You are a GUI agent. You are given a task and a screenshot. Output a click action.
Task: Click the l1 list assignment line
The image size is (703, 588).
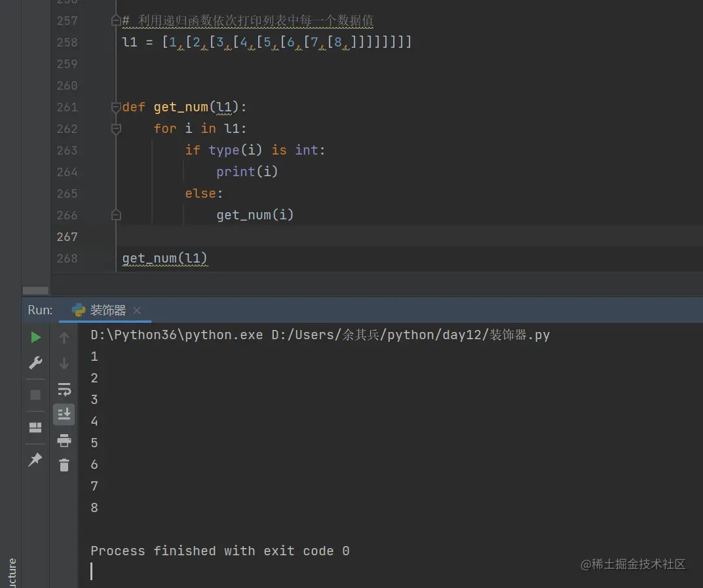(x=266, y=42)
